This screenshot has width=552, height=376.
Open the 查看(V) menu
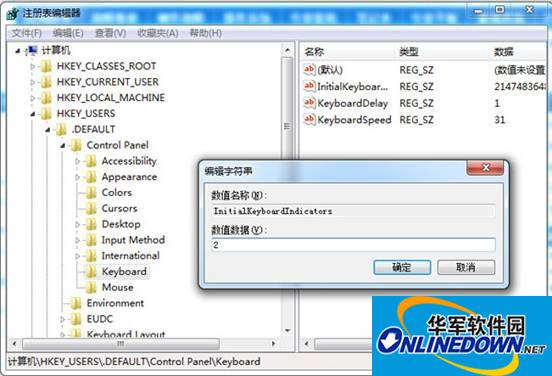tap(111, 33)
